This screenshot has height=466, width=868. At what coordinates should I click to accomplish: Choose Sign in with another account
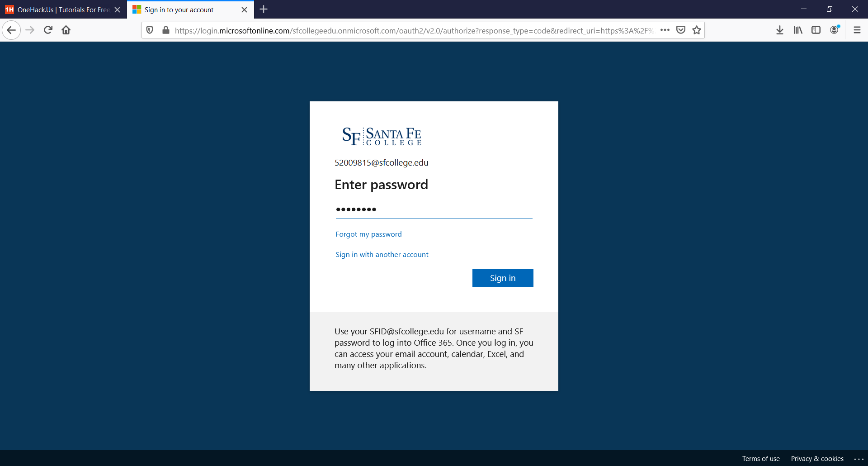coord(382,255)
